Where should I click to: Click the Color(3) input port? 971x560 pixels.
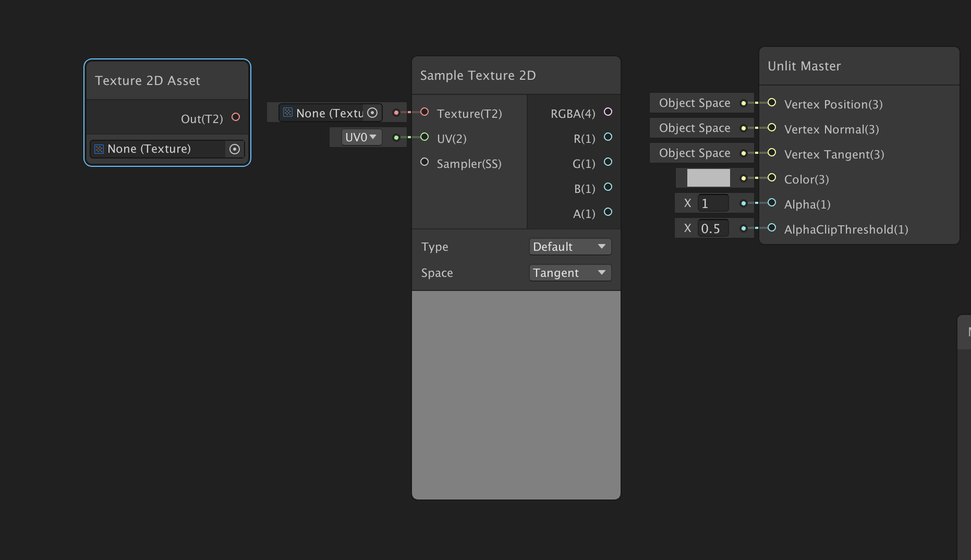772,178
